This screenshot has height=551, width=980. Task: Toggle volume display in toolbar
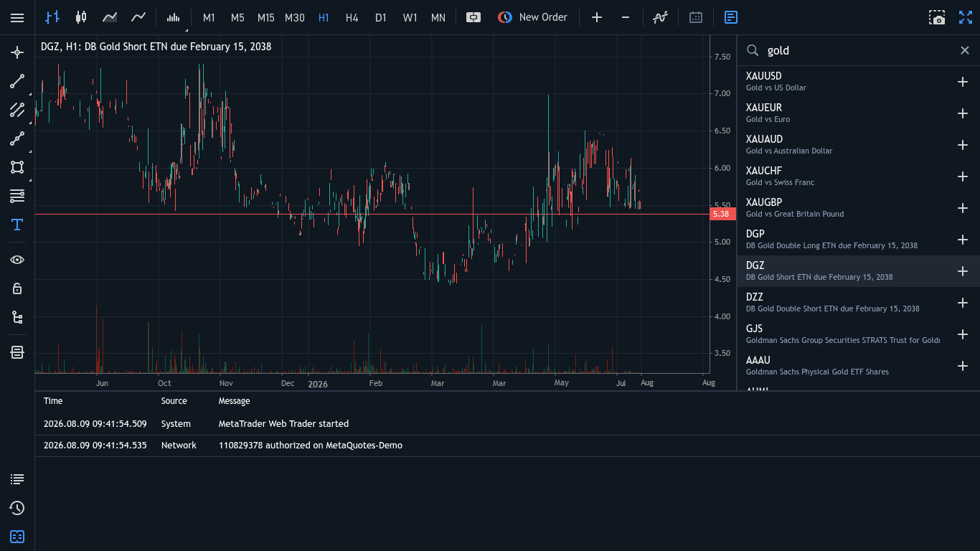(174, 17)
